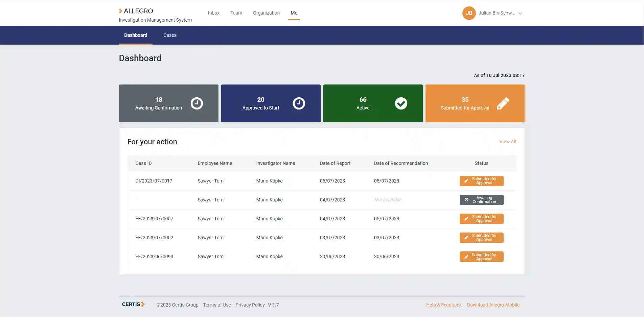Open the 20 Approved to Start card
This screenshot has width=644, height=317.
coord(271,103)
